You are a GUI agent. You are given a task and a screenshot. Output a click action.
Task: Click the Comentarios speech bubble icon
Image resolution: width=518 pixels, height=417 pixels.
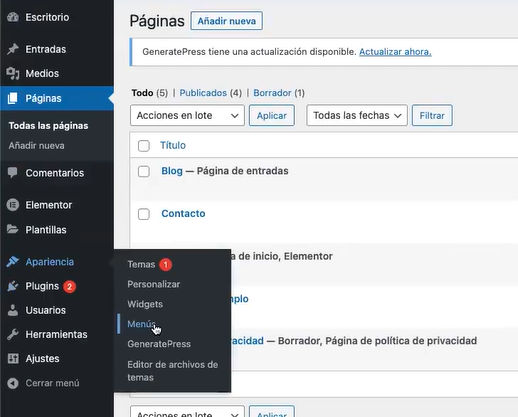(x=13, y=173)
